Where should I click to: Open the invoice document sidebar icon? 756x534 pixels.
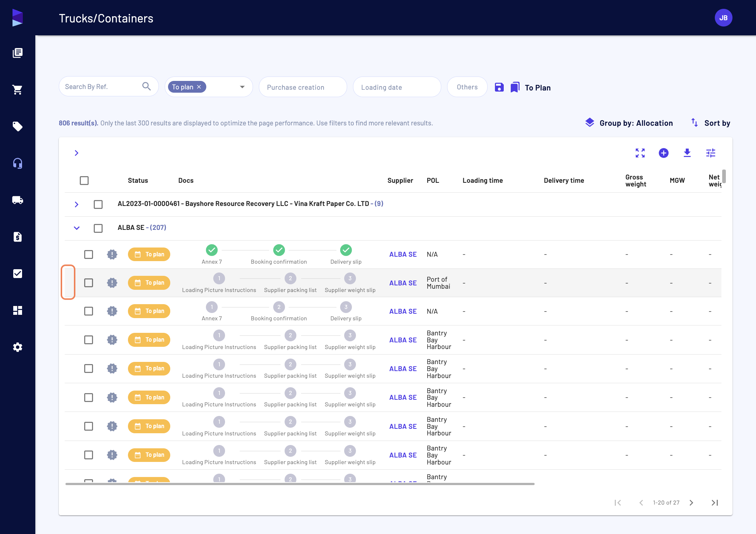(x=18, y=237)
